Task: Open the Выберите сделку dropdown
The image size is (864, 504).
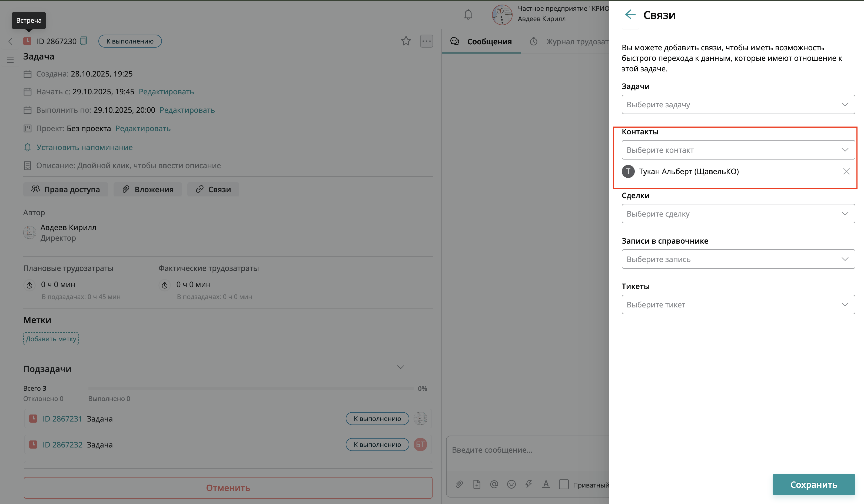Action: 738,214
